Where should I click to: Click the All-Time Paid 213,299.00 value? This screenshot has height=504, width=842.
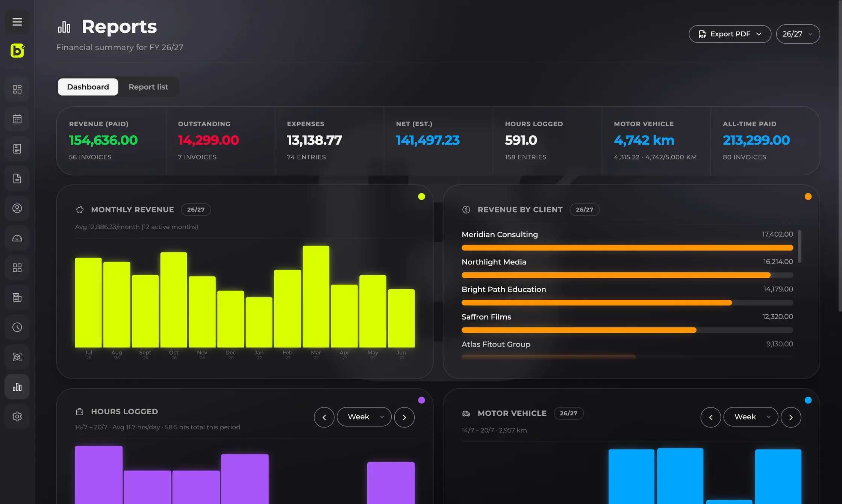[756, 140]
